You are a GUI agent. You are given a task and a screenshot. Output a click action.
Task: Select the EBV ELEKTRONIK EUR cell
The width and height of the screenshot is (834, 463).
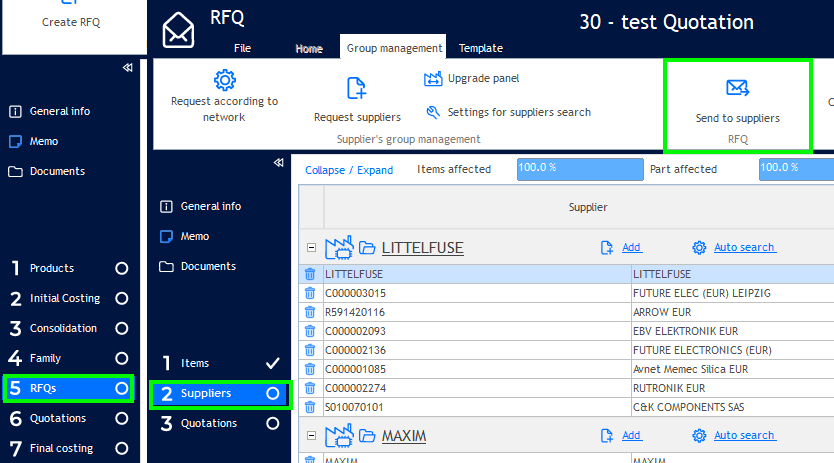point(732,331)
